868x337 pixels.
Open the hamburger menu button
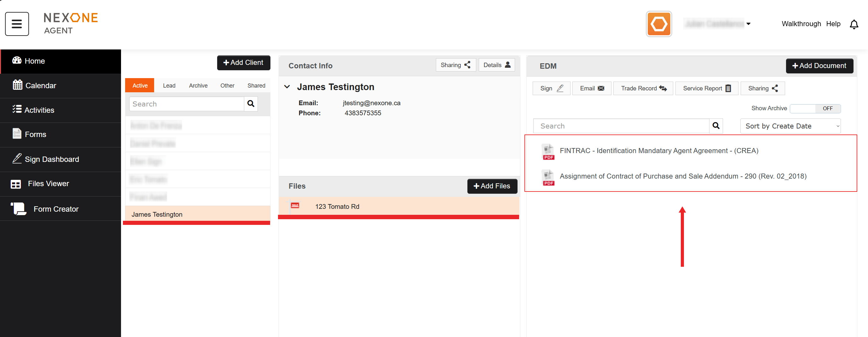[17, 24]
